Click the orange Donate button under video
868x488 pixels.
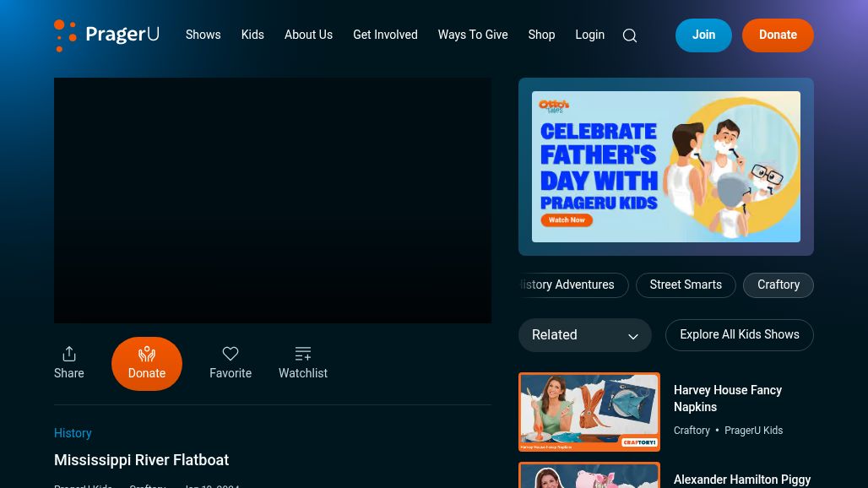[147, 364]
